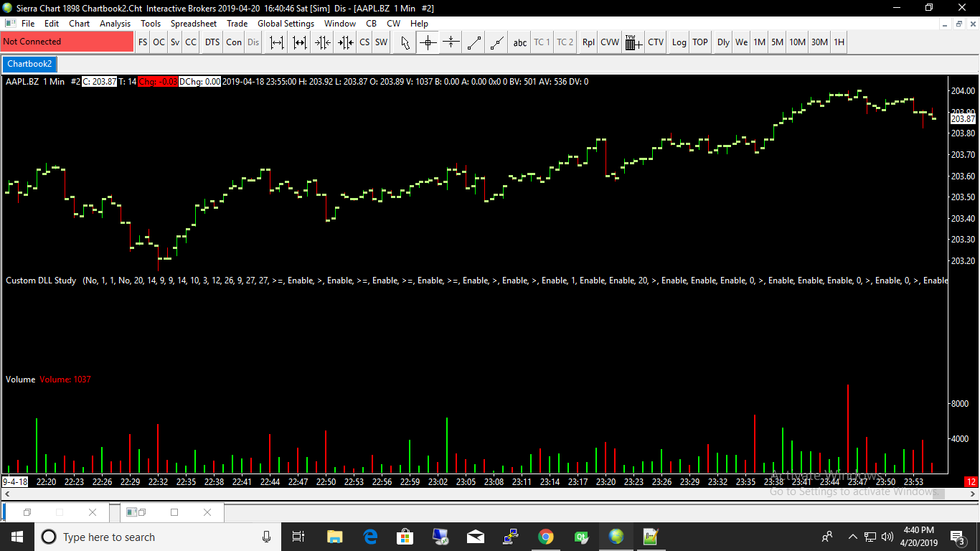This screenshot has height=551, width=980.
Task: Click the CS toolbar button
Action: pos(364,42)
